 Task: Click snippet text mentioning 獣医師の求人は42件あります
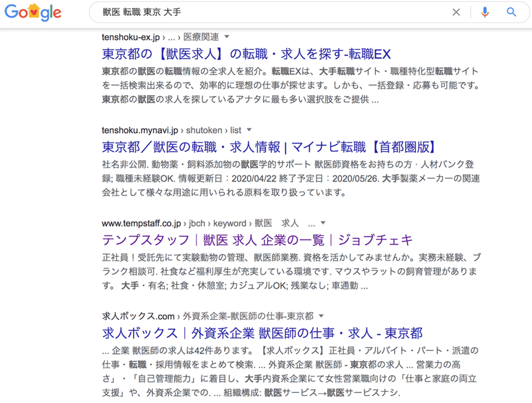(290, 372)
